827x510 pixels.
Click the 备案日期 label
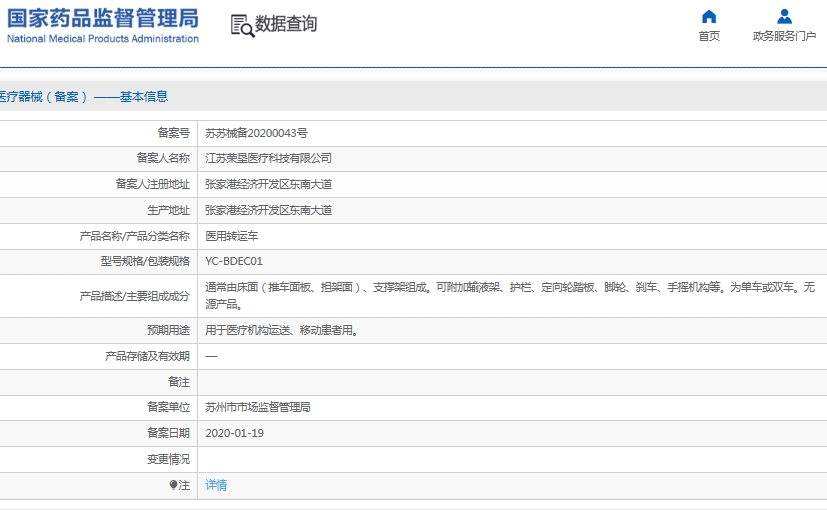pos(168,433)
